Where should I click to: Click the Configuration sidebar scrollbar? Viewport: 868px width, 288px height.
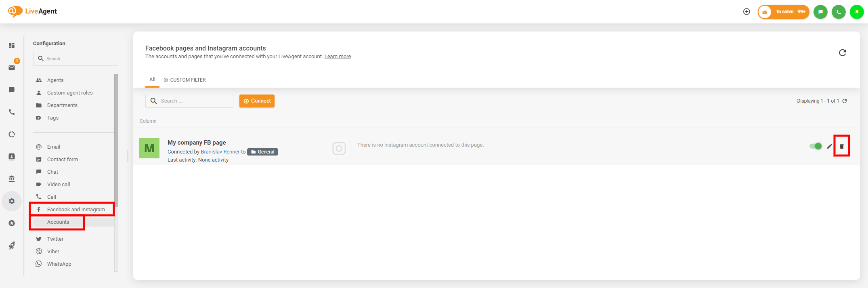(116, 137)
